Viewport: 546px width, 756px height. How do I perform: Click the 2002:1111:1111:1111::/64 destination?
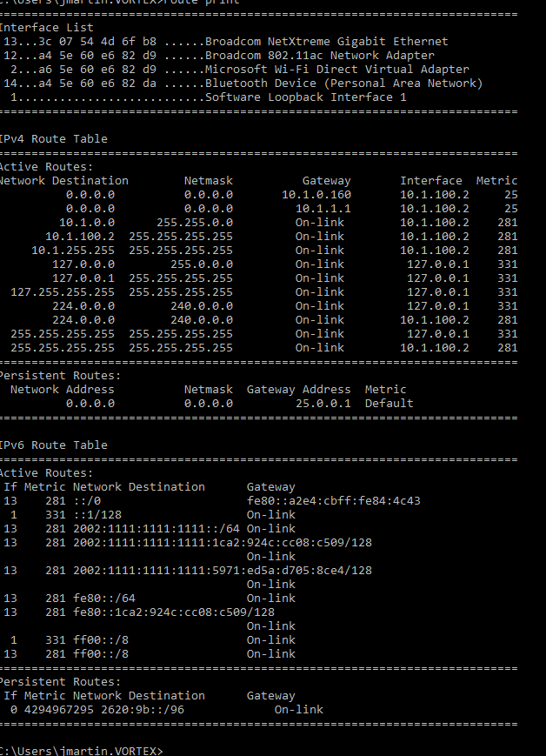coord(156,529)
